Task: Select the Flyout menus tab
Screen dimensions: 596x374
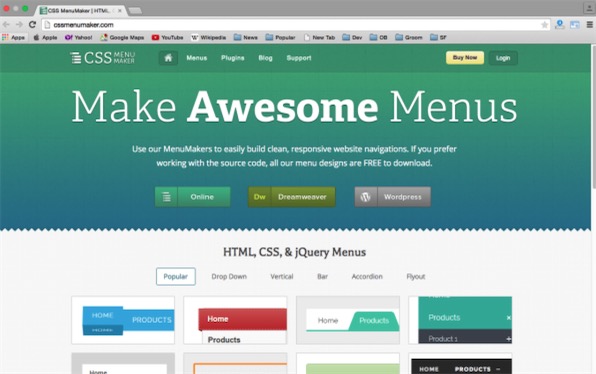Action: coord(415,276)
